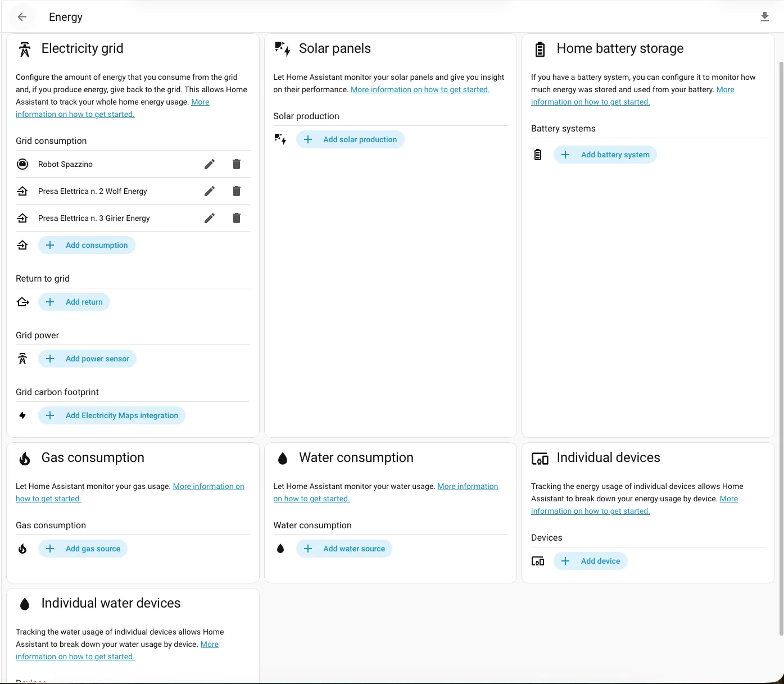Image resolution: width=784 pixels, height=684 pixels.
Task: Edit Presa Elettrica n. 2 Wolf Energy
Action: pos(210,191)
